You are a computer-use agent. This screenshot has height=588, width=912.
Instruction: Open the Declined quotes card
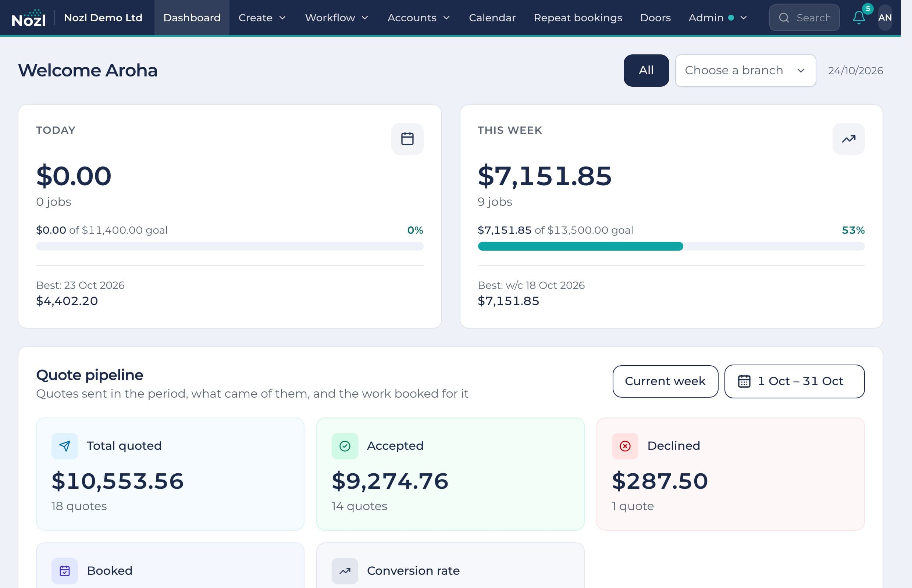[x=730, y=474]
